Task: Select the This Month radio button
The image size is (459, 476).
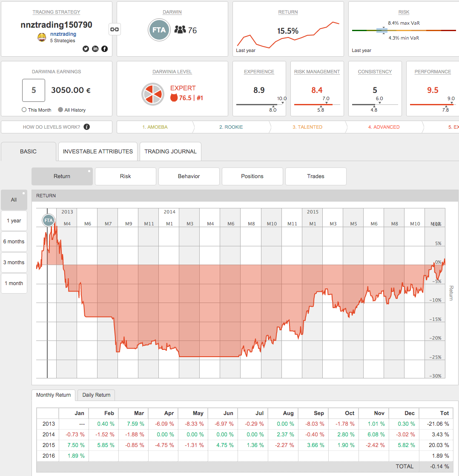Action: pos(24,110)
